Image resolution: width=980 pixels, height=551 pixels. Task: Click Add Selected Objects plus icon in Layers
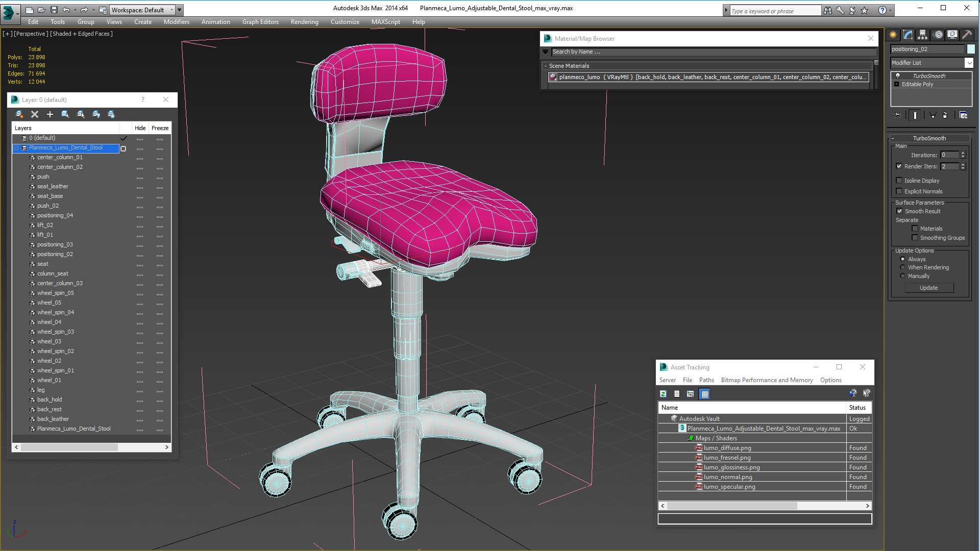[50, 114]
